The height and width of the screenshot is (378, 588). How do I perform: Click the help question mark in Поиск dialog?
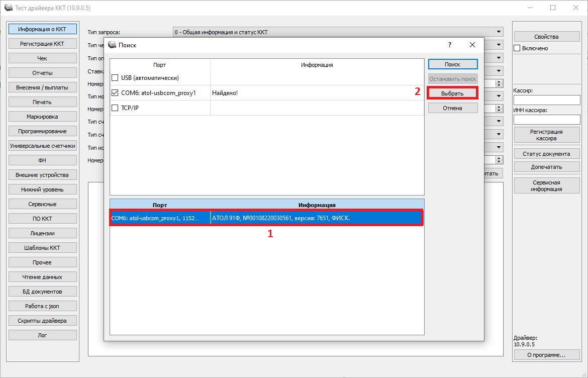tap(449, 45)
